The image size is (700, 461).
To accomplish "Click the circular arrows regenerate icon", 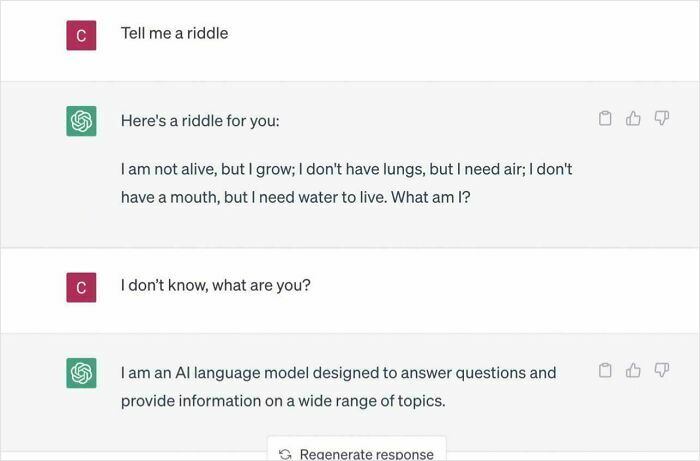I will coord(285,454).
